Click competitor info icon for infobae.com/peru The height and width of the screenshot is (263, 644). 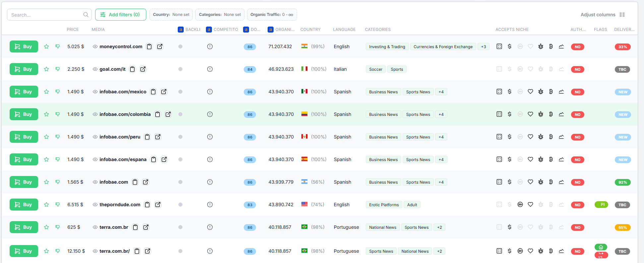click(x=210, y=137)
